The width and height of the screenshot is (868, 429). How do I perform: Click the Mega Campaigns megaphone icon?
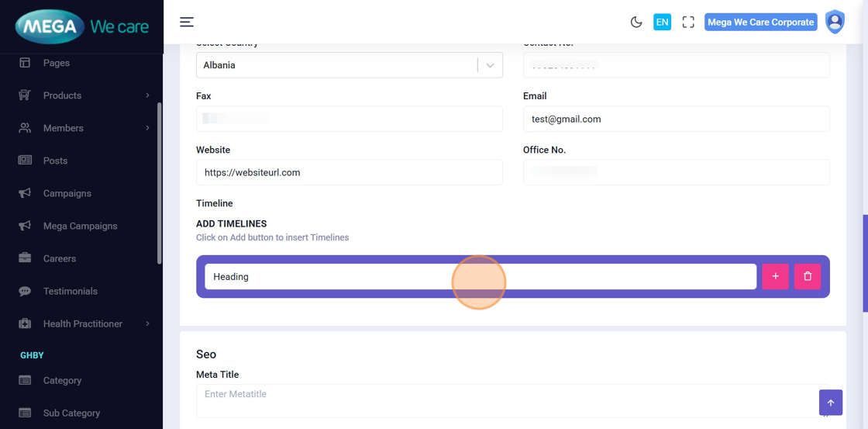[25, 226]
